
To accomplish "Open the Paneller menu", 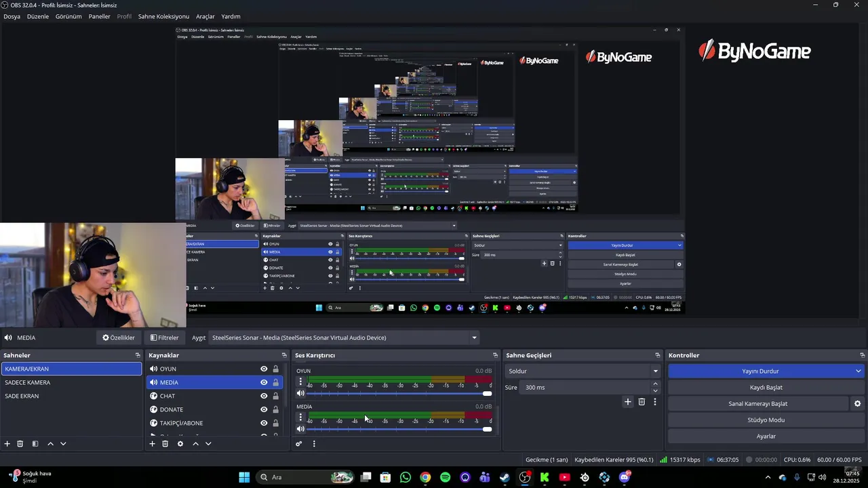I will (99, 16).
